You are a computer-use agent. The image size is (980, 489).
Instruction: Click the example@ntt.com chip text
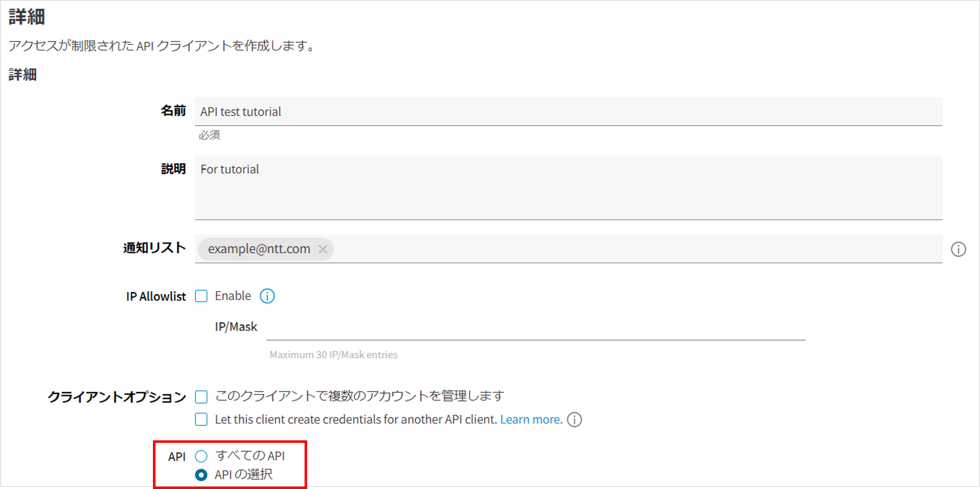pos(259,249)
